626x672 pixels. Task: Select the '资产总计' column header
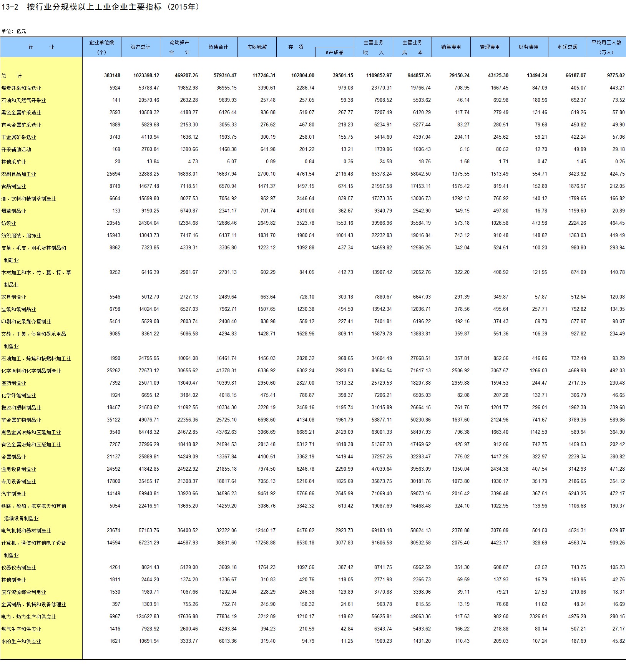click(x=141, y=47)
